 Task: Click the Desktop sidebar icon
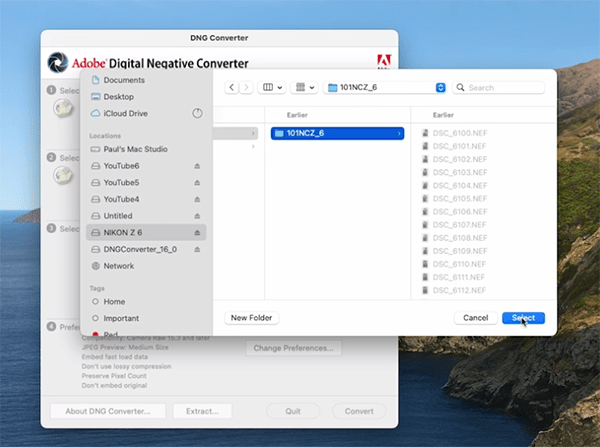pyautogui.click(x=95, y=96)
